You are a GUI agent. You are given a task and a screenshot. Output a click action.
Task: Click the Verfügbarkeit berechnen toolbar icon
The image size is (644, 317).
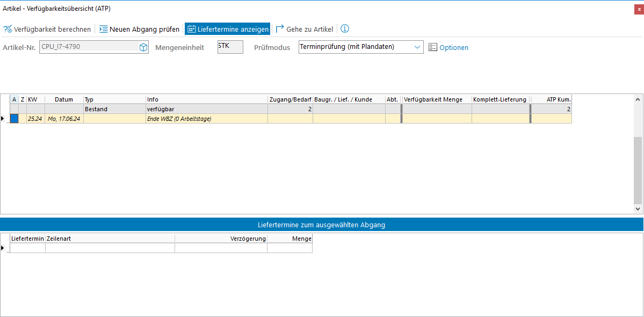8,29
